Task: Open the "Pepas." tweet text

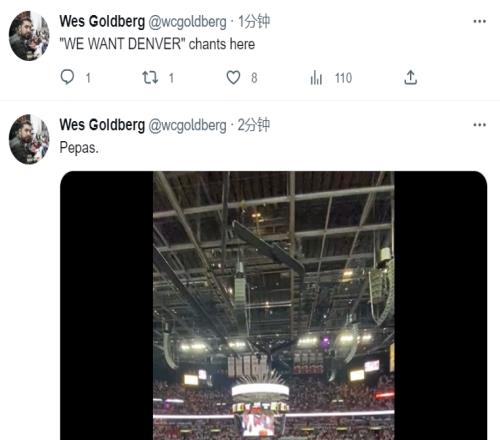Action: point(79,148)
